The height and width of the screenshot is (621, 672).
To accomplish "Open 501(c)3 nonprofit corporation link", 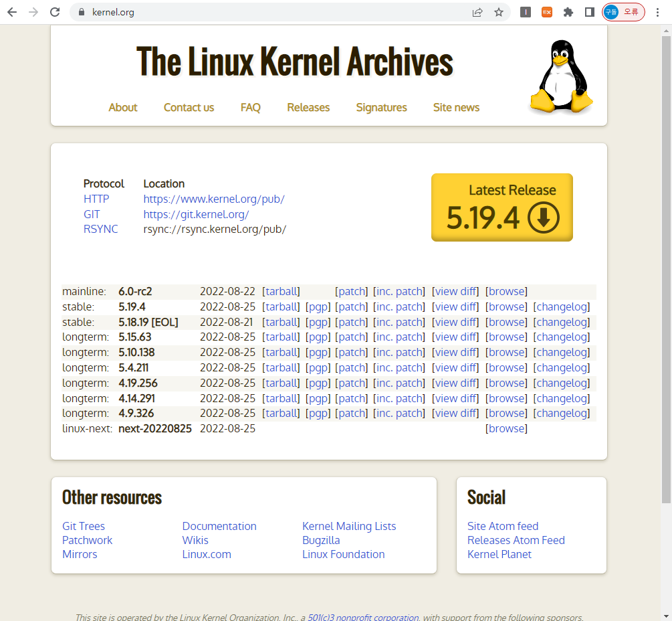I will tap(363, 617).
